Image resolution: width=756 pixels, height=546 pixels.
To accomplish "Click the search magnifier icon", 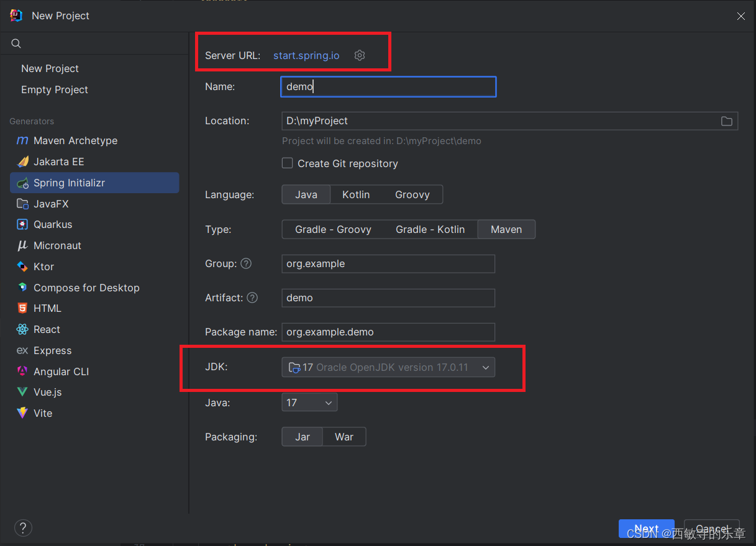I will pyautogui.click(x=16, y=43).
